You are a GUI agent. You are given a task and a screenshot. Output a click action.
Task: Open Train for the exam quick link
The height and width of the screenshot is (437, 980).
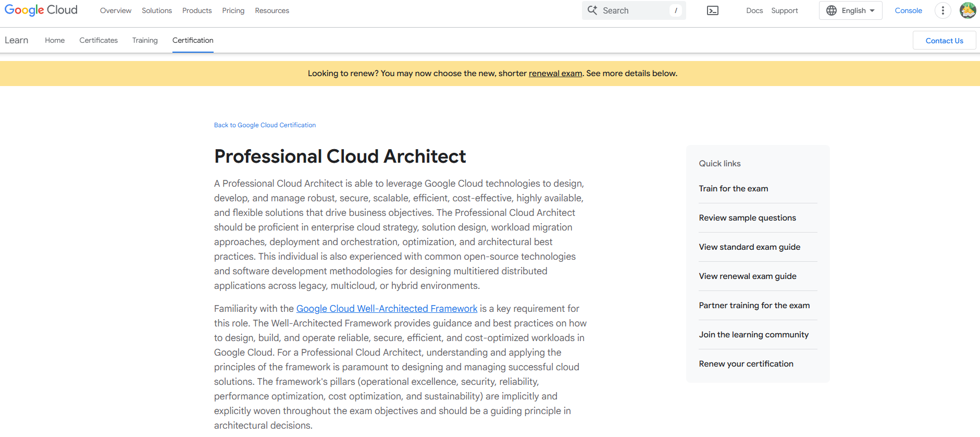point(734,189)
